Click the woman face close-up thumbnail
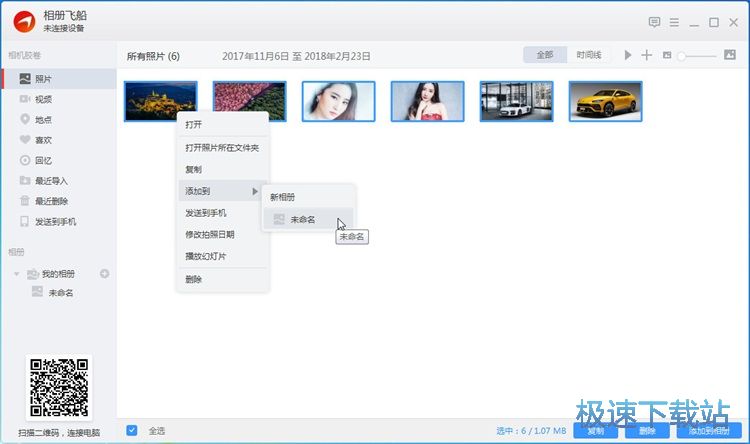This screenshot has height=444, width=750. [x=339, y=101]
